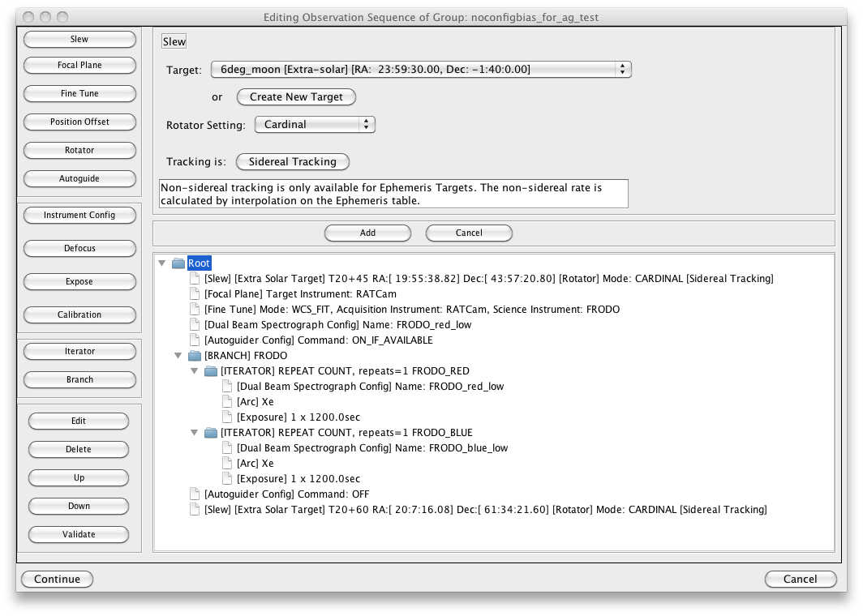Select FRODO_blue_low config row
This screenshot has width=863, height=616.
(x=372, y=447)
